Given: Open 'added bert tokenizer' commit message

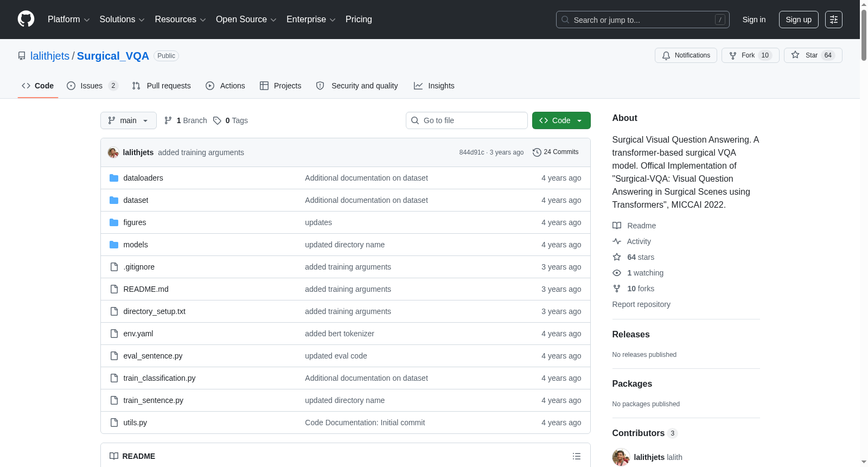Looking at the screenshot, I should click(x=340, y=334).
